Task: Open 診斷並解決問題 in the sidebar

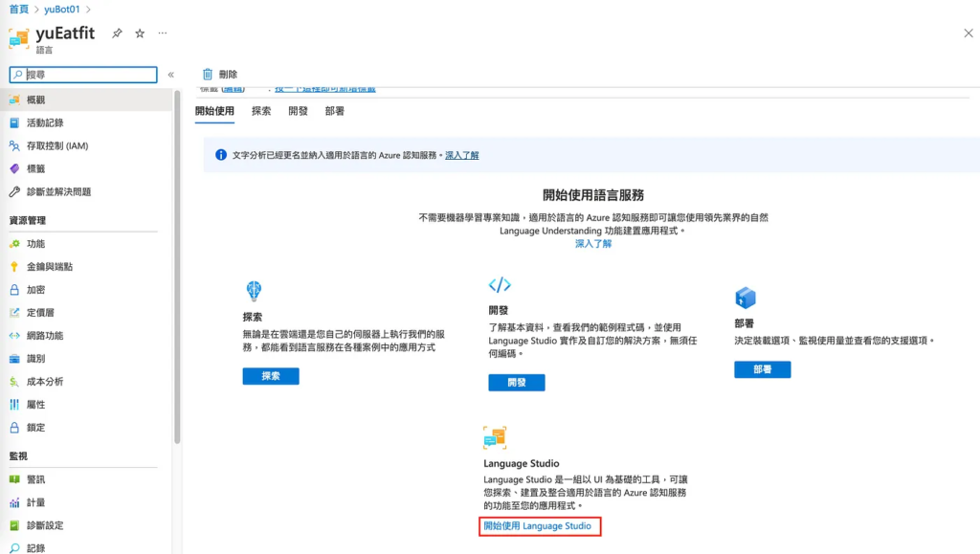Action: click(x=58, y=191)
